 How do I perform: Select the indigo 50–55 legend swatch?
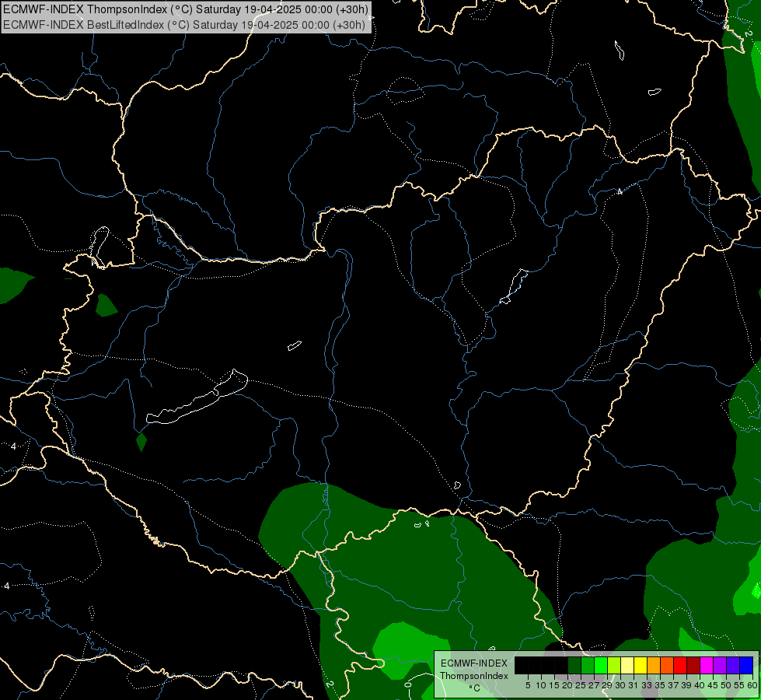pyautogui.click(x=733, y=665)
